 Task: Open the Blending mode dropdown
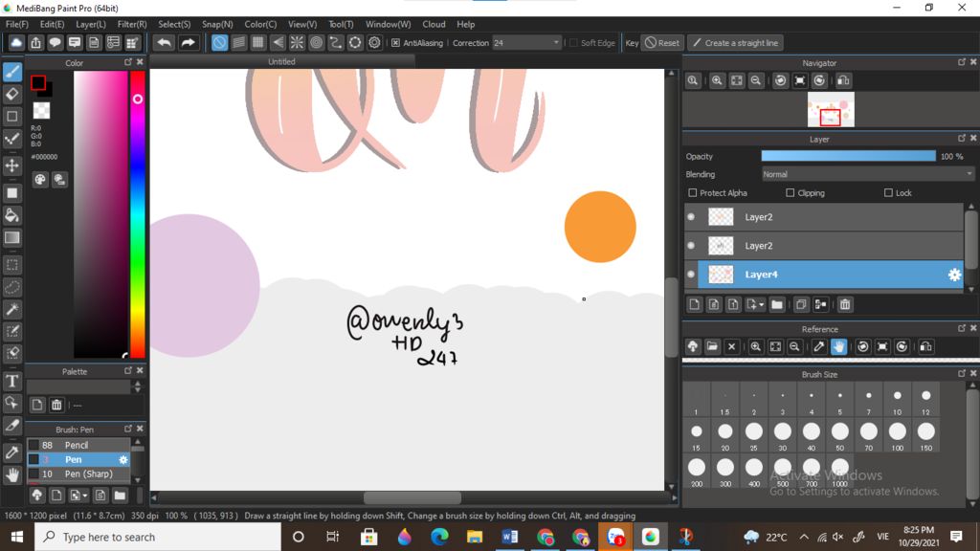(867, 174)
